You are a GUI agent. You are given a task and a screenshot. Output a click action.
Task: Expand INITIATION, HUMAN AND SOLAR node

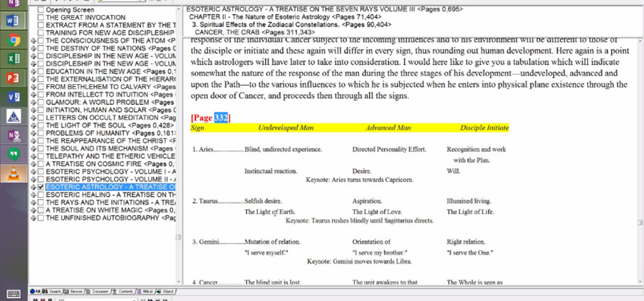(33, 110)
